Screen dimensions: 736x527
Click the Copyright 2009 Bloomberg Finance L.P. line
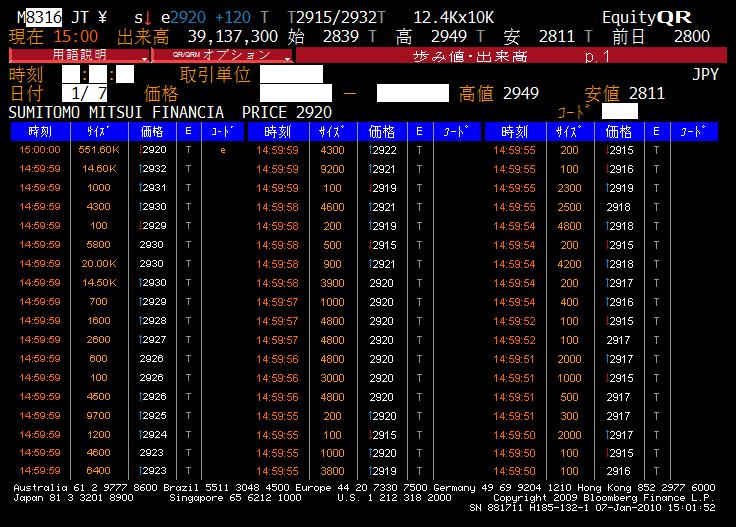(604, 497)
